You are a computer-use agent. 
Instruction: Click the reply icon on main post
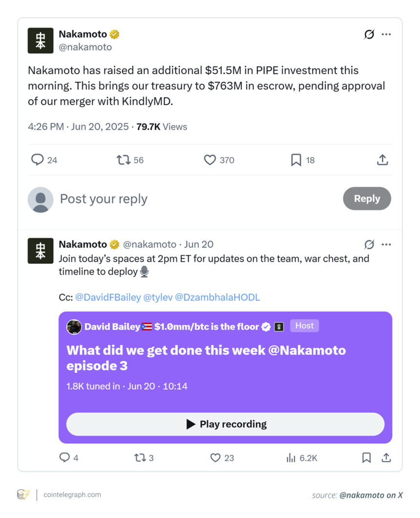coord(38,160)
